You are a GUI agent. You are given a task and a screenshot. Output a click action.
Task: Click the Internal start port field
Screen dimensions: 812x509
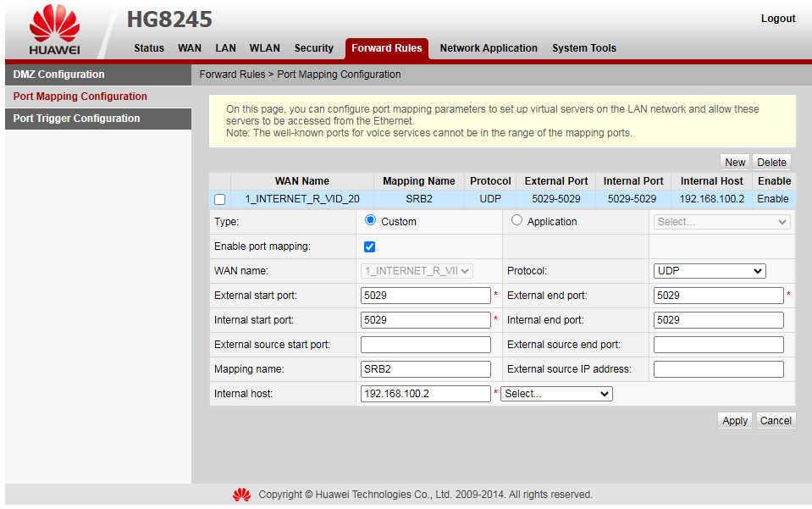tap(426, 320)
